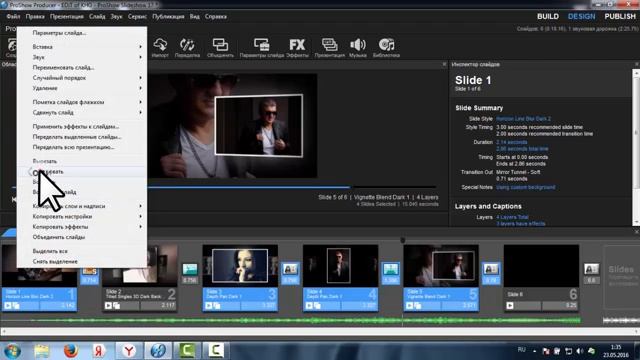Select Переделать всю презентацию...
Screen dimensions: 640x360
(x=82, y=147)
